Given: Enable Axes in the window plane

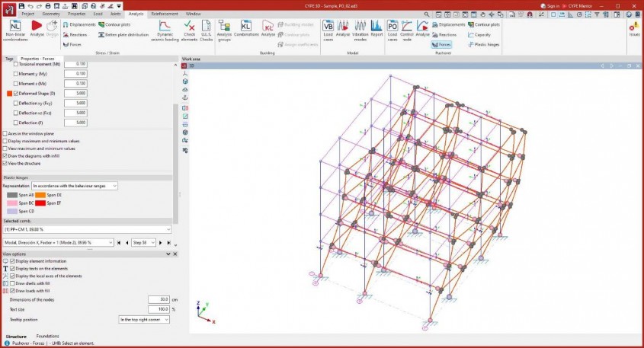Looking at the screenshot, I should (x=5, y=134).
